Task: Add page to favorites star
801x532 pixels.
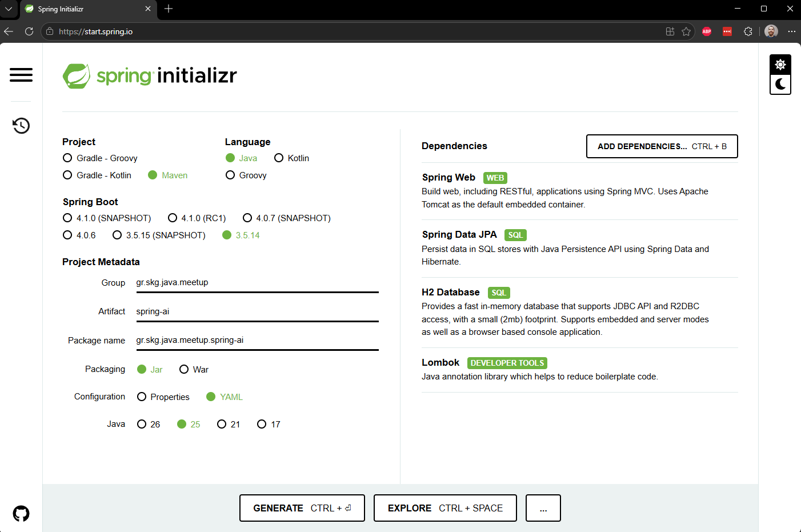Action: 686,31
